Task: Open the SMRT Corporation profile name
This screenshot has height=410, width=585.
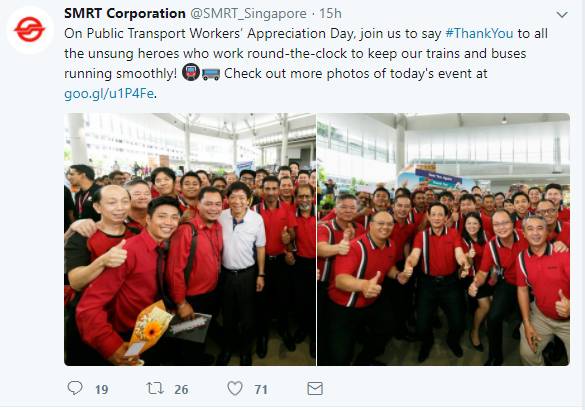Action: pos(125,13)
